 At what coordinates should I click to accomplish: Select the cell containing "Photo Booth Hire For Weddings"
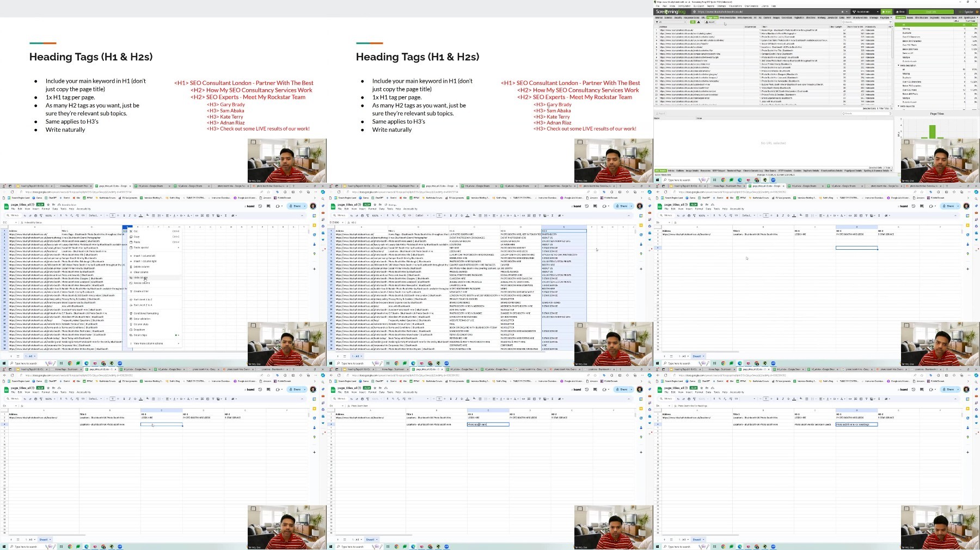pyautogui.click(x=856, y=424)
